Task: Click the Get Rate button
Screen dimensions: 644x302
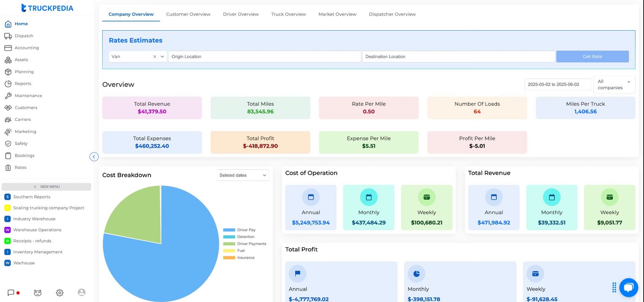Action: coord(592,57)
